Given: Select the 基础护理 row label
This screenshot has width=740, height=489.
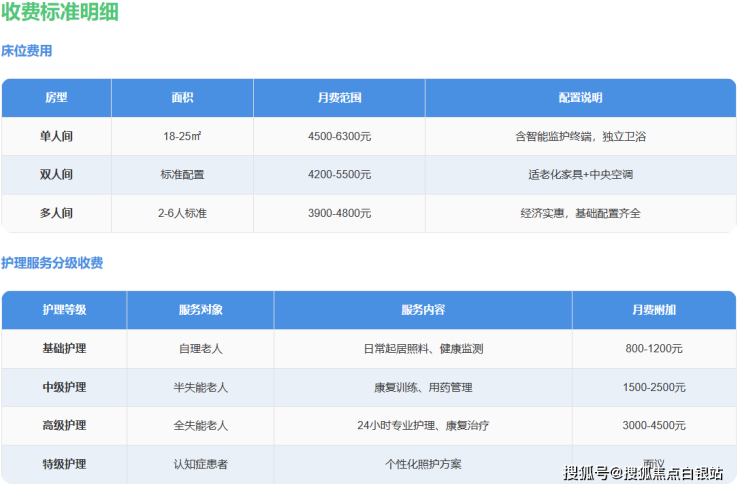Looking at the screenshot, I should (x=64, y=349).
